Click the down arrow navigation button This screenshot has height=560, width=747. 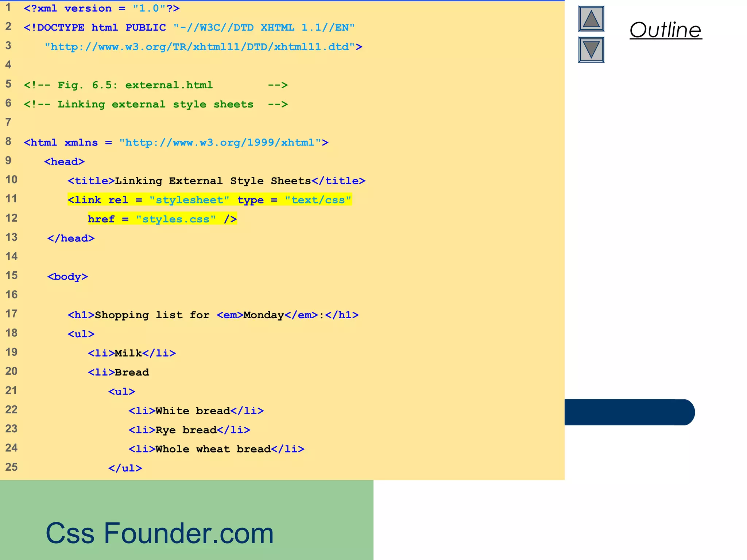[591, 50]
